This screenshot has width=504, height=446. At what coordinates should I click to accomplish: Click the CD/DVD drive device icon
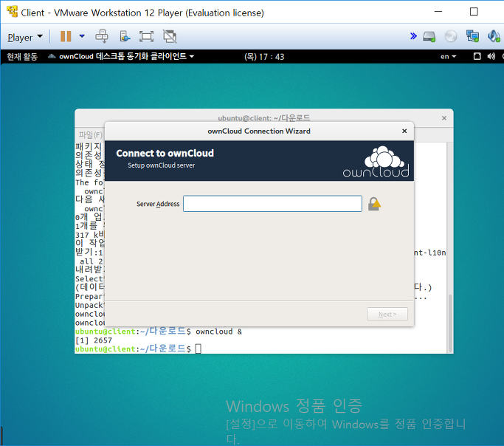[x=451, y=36]
